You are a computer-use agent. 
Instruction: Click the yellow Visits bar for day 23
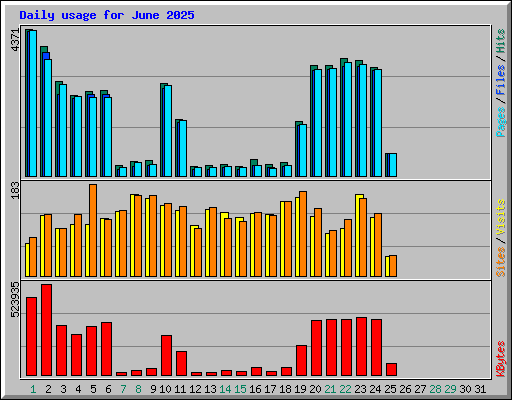(358, 235)
